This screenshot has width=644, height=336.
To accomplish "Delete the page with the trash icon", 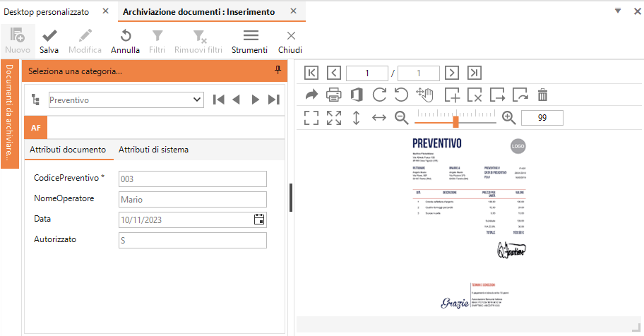I will coord(542,95).
